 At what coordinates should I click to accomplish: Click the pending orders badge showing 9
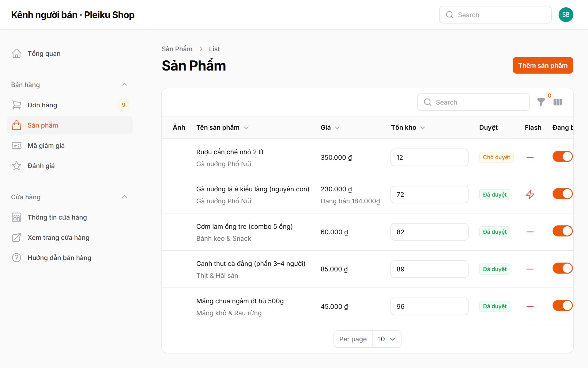[x=123, y=105]
